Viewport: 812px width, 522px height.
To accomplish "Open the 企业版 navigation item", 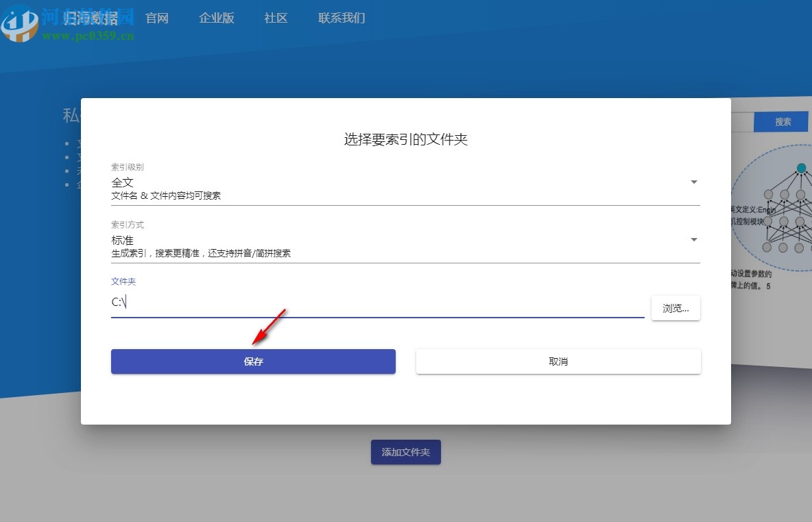I will 217,18.
